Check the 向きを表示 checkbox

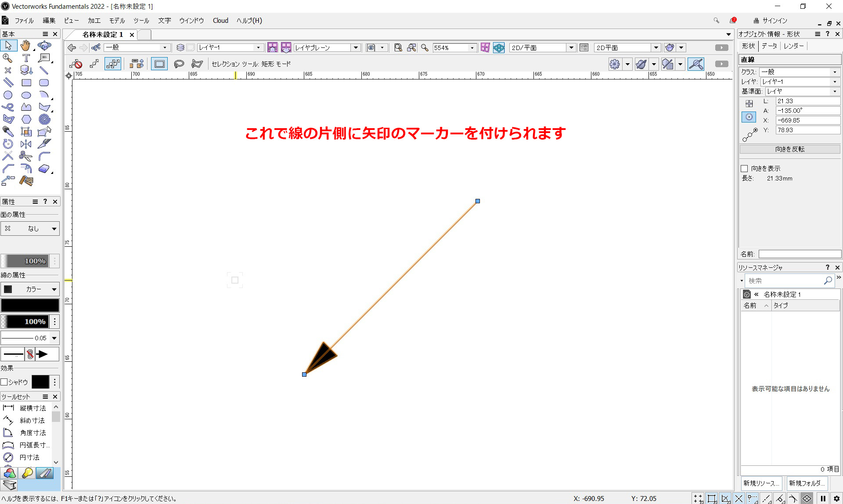[x=745, y=168]
